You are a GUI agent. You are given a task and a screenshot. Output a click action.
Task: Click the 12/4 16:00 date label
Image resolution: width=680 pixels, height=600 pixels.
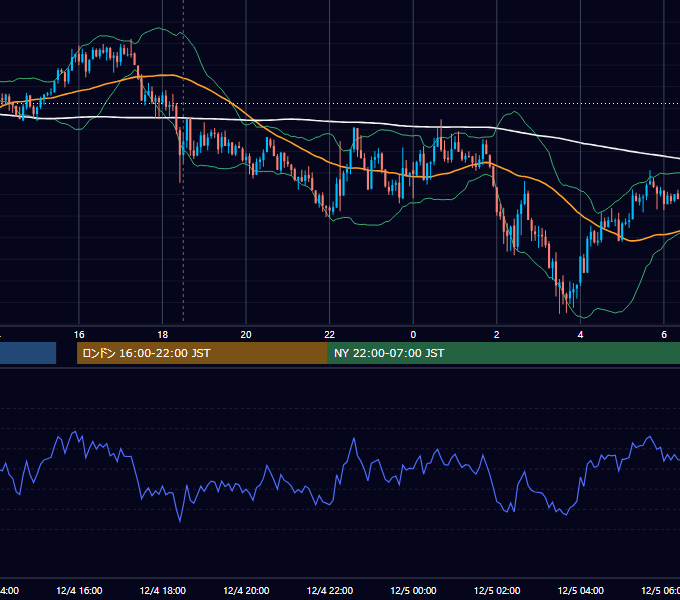pos(79,590)
